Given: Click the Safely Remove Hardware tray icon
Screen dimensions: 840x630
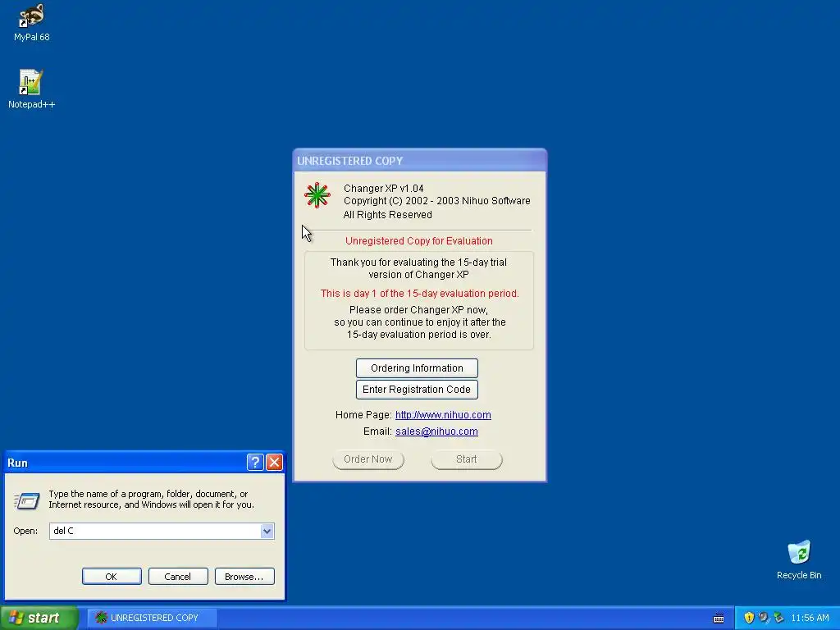Looking at the screenshot, I should click(778, 618).
